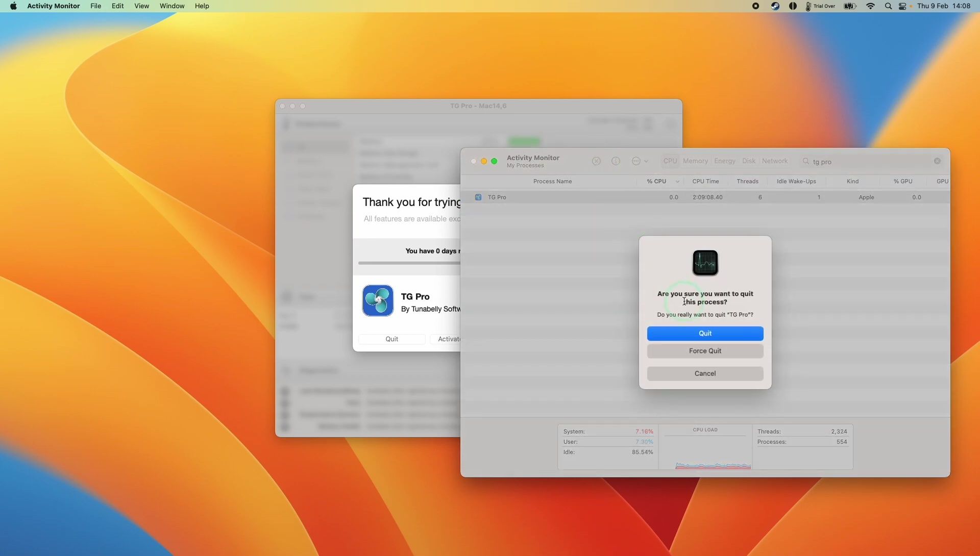Click the CPU Load graph

(x=705, y=451)
